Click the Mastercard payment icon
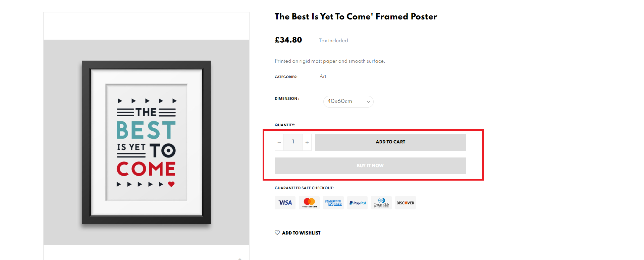Screen dimensions: 644x260 (x=309, y=203)
